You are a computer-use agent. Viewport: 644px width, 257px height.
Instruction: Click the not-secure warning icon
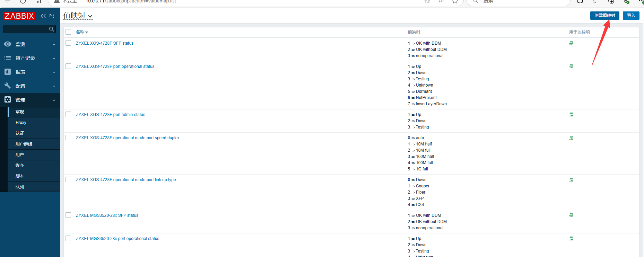[x=57, y=1]
